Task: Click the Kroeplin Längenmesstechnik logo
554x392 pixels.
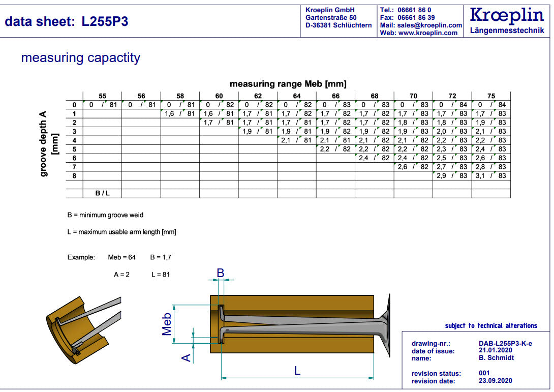Action: 507,20
